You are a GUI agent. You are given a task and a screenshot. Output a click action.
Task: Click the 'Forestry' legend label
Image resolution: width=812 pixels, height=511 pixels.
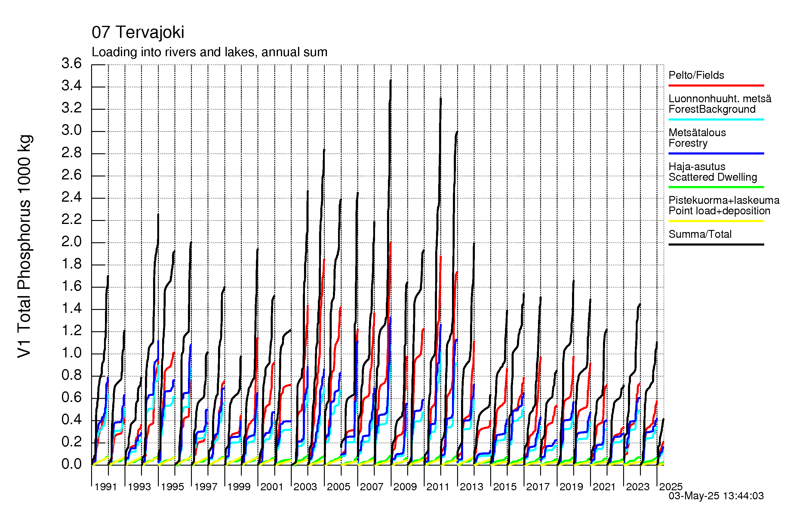click(x=688, y=143)
